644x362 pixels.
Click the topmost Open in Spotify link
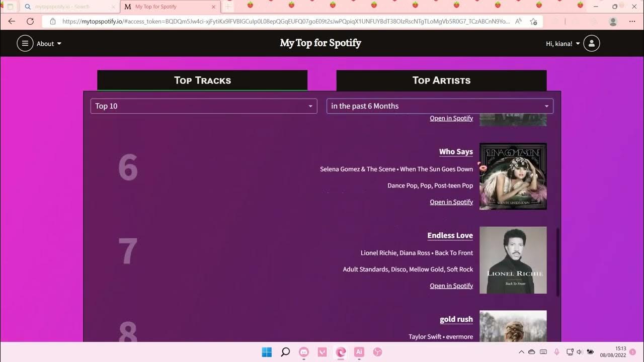pyautogui.click(x=451, y=118)
